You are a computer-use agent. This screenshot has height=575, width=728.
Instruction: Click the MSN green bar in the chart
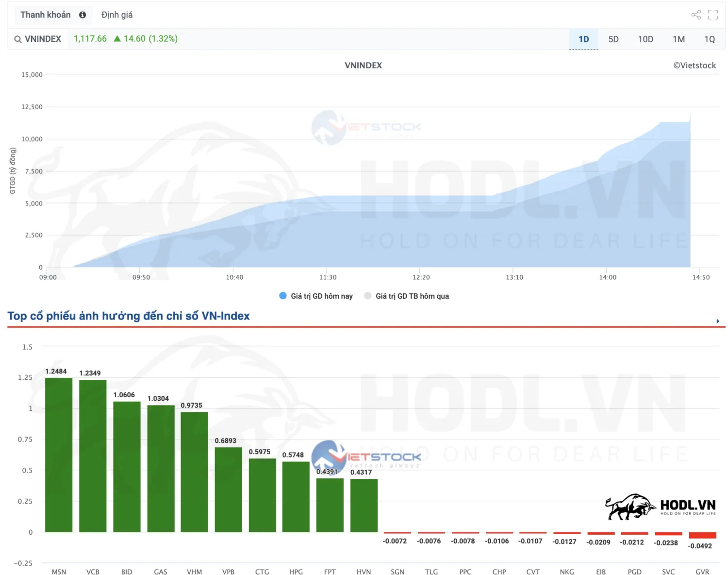[59, 455]
